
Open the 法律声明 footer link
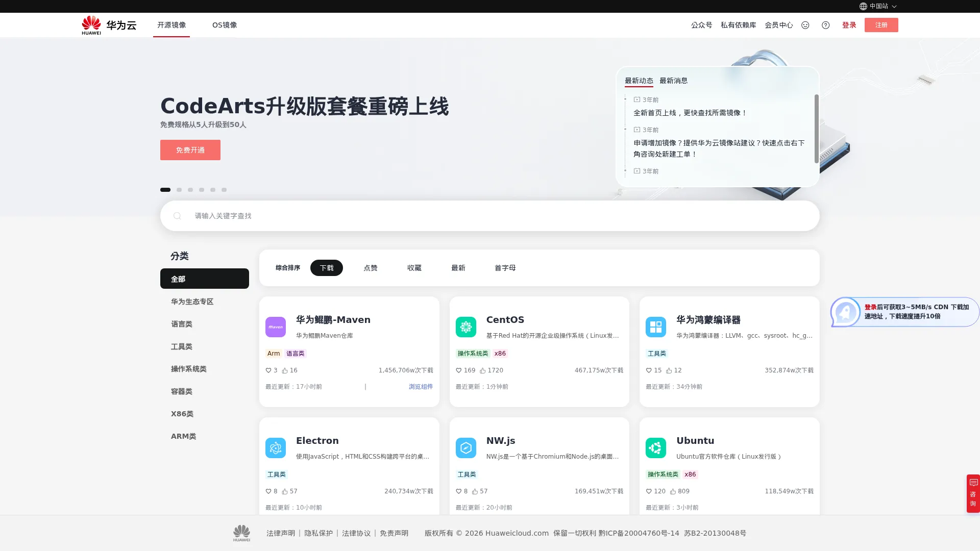[x=281, y=533]
